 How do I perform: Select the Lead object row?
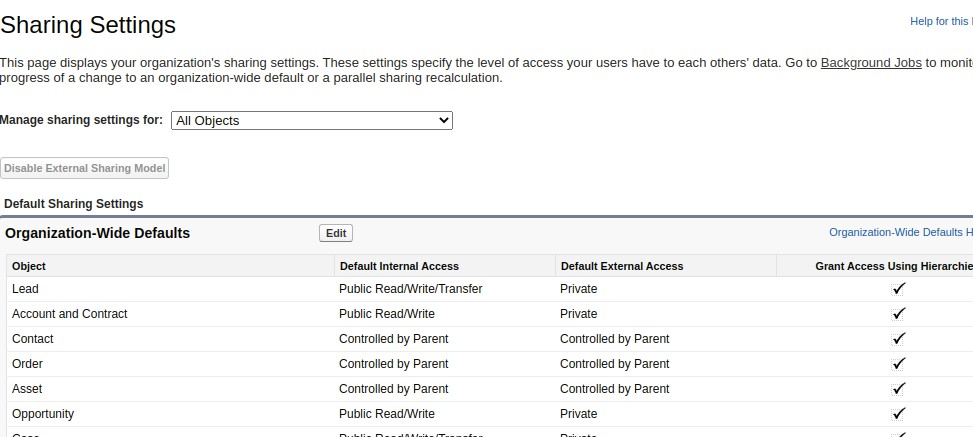point(25,289)
